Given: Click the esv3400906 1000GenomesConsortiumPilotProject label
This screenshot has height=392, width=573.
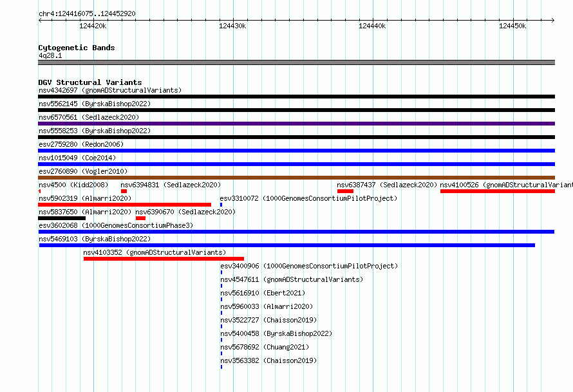Looking at the screenshot, I should 309,266.
